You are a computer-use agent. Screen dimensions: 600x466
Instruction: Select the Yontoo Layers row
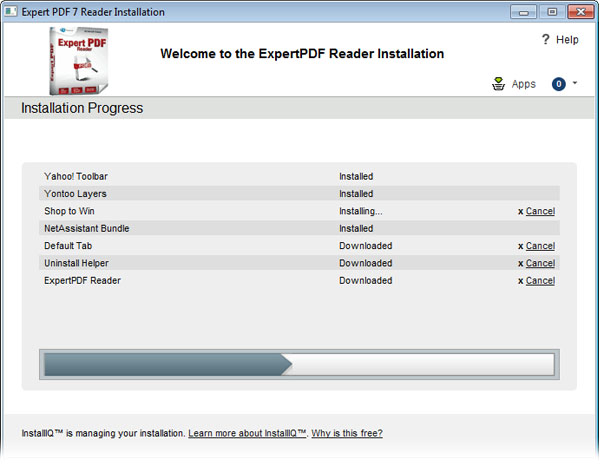tap(299, 194)
